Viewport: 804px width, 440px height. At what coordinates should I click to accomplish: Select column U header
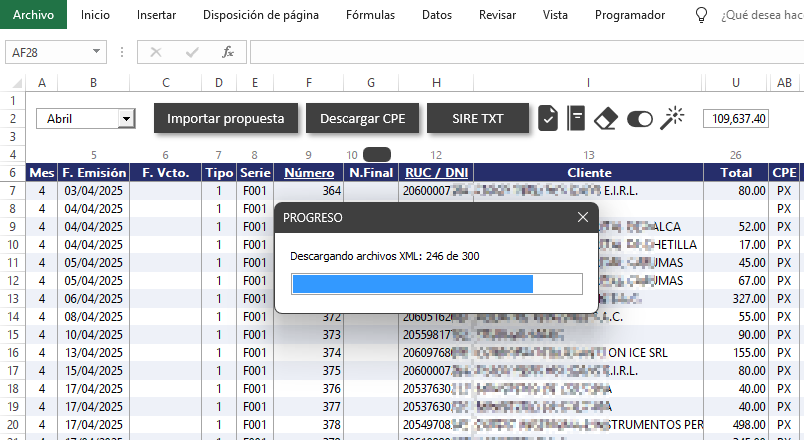click(736, 83)
